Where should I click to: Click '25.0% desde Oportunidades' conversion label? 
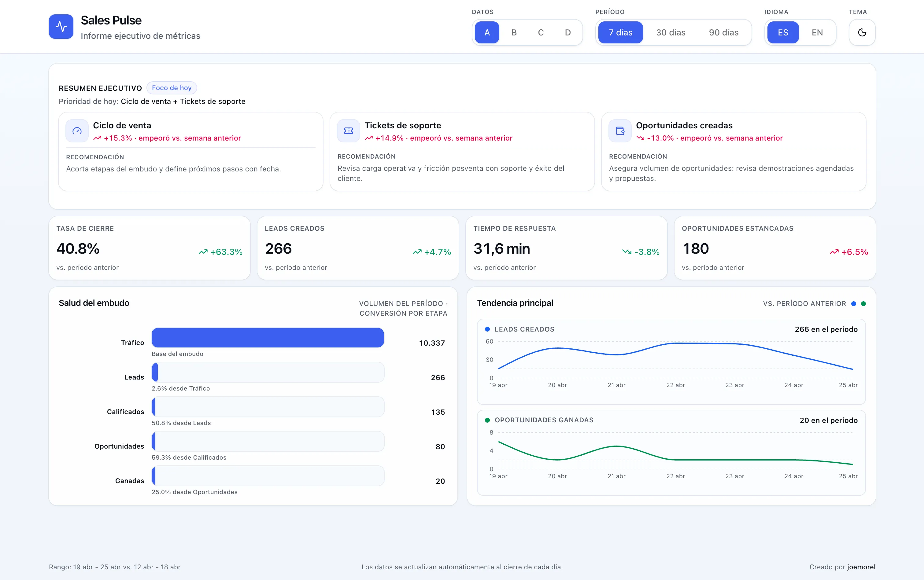194,492
